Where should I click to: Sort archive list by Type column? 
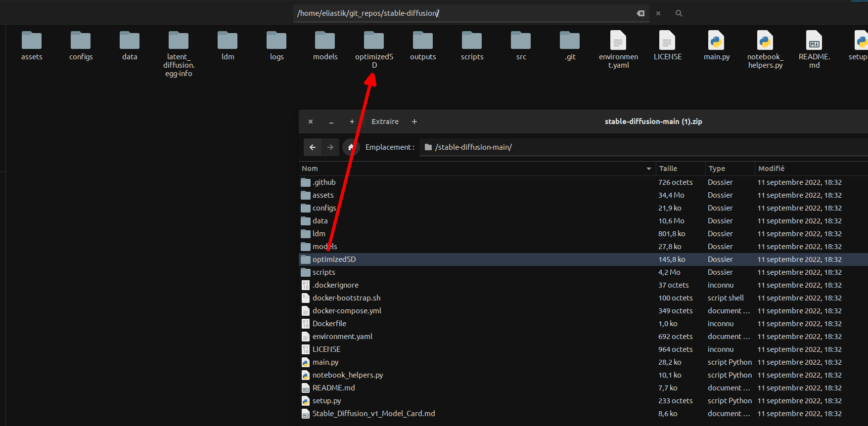730,169
